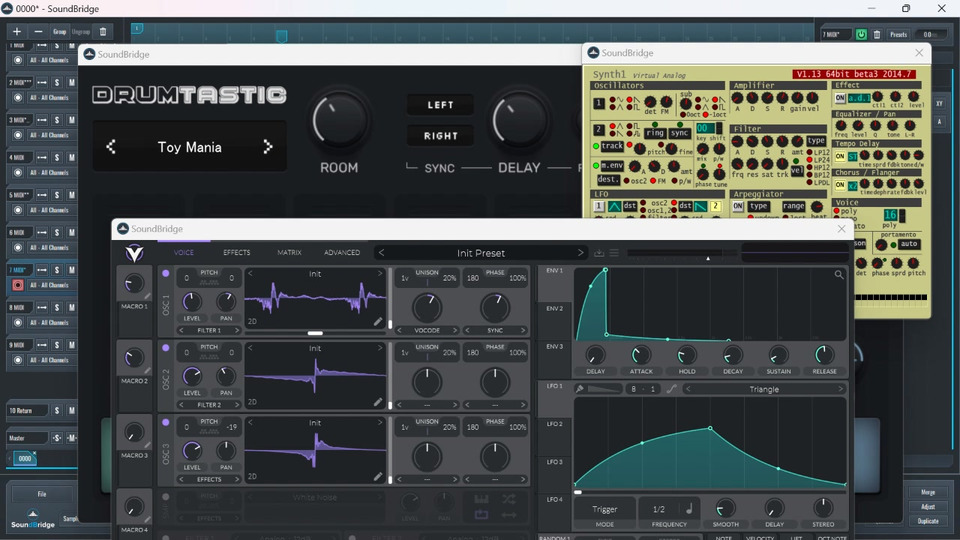This screenshot has width=960, height=540.
Task: Click the Group button
Action: click(x=59, y=31)
